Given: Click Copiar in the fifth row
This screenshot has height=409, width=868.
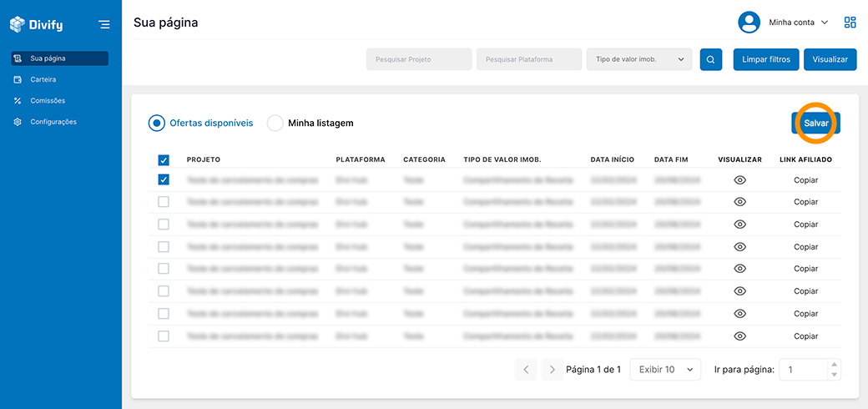Looking at the screenshot, I should (x=805, y=269).
